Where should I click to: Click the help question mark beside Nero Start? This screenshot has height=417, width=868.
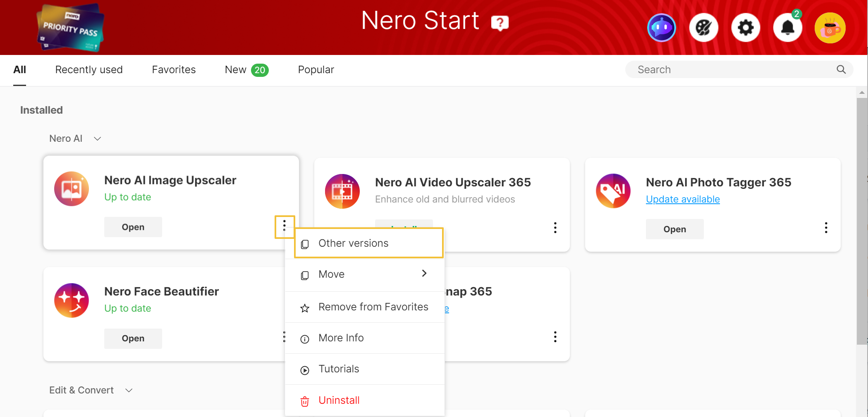(500, 23)
